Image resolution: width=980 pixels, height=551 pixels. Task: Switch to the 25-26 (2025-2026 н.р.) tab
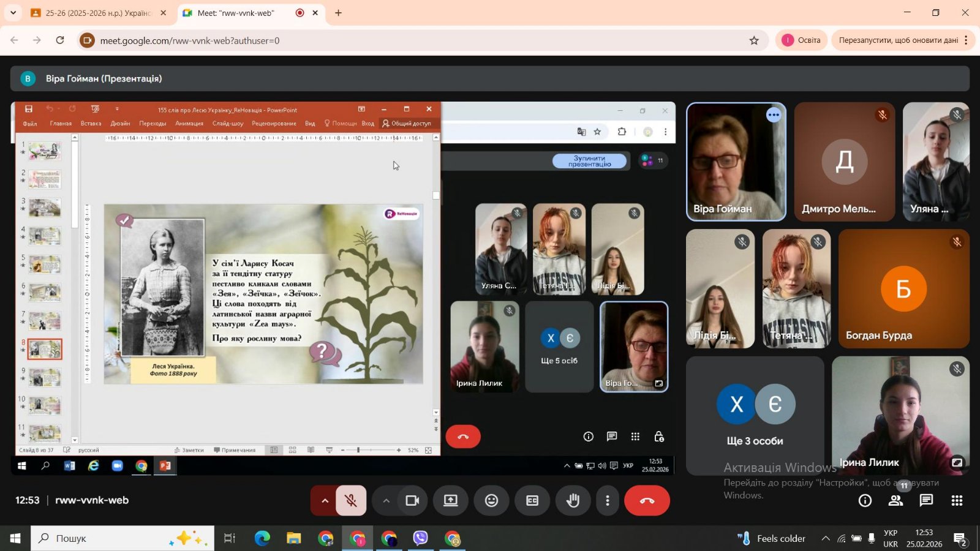point(97,13)
